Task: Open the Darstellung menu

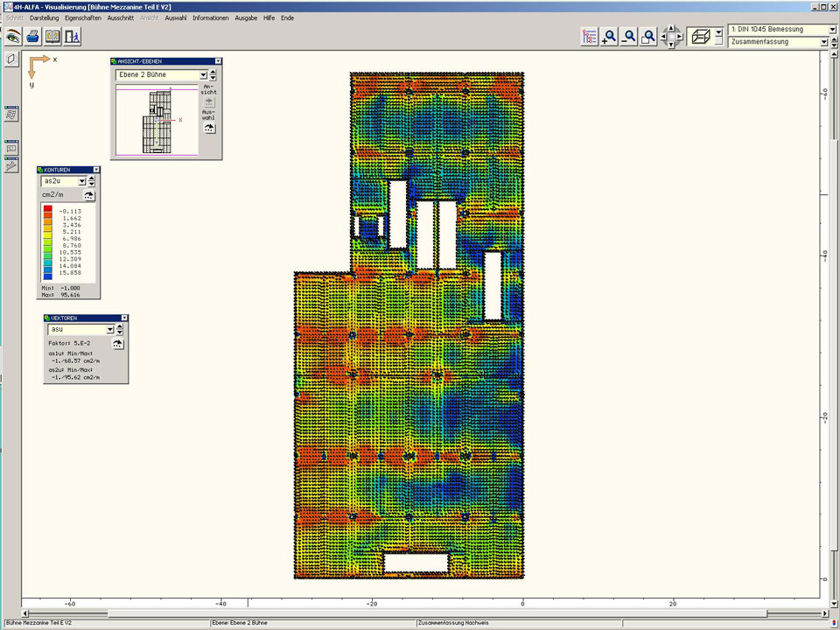Action: pyautogui.click(x=45, y=17)
